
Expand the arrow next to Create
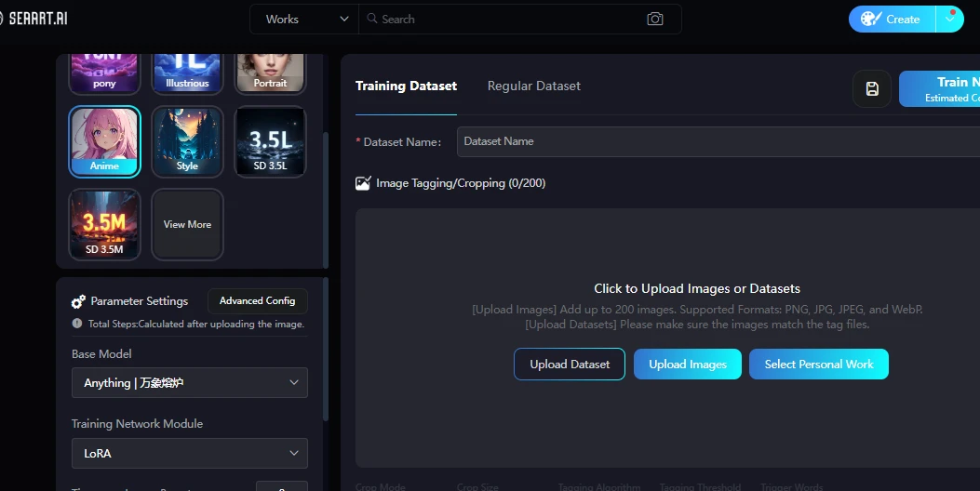(950, 20)
